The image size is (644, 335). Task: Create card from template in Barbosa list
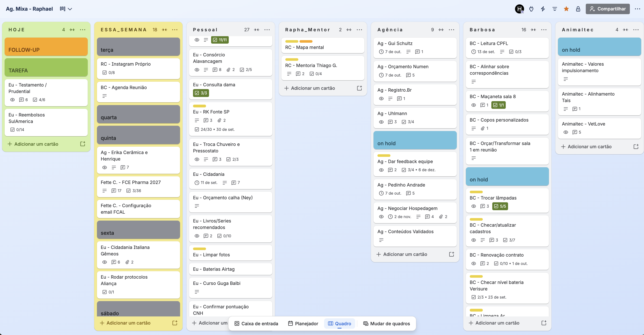544,323
